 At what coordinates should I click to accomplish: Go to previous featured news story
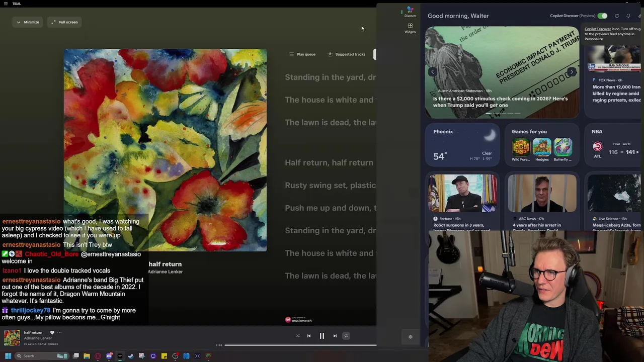(x=432, y=72)
